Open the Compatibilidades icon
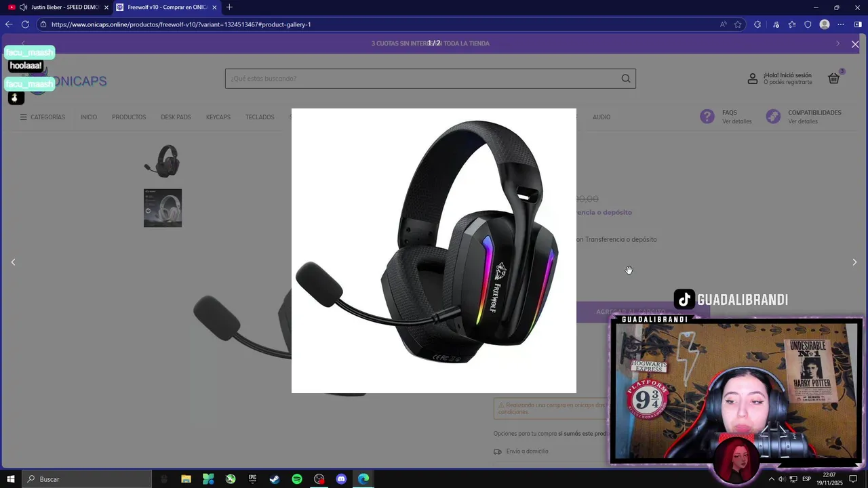The width and height of the screenshot is (868, 488). click(773, 117)
